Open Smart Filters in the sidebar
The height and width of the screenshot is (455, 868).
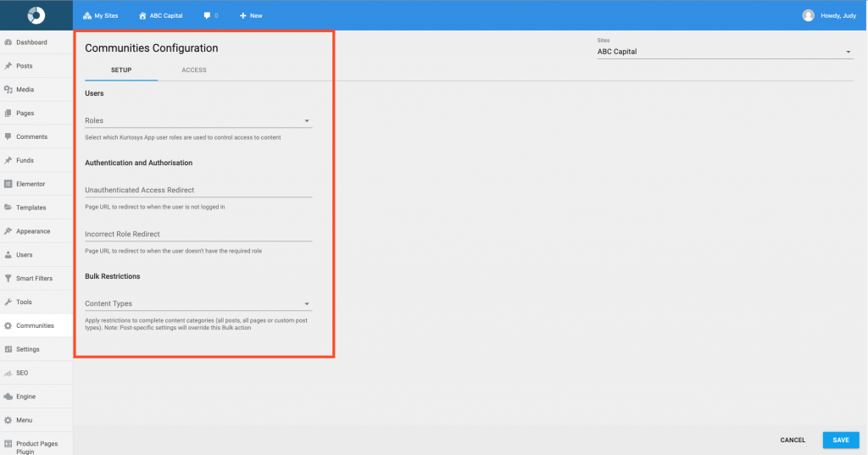click(36, 279)
